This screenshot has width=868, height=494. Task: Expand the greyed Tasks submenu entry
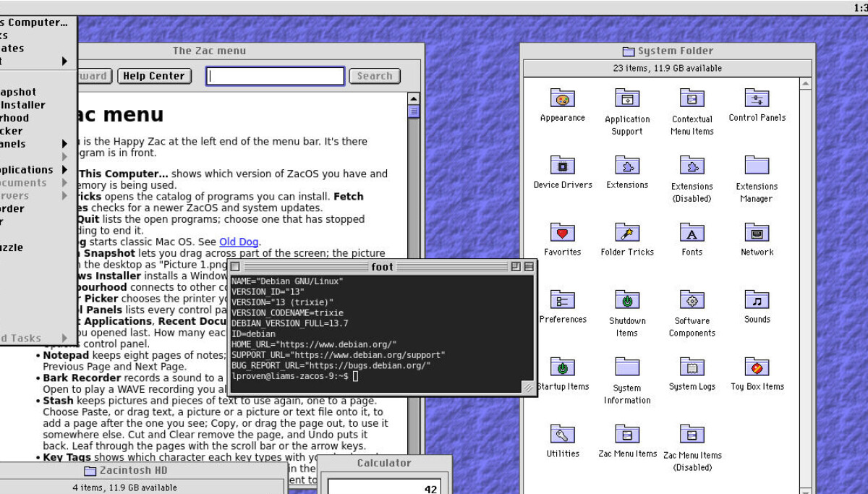click(64, 338)
